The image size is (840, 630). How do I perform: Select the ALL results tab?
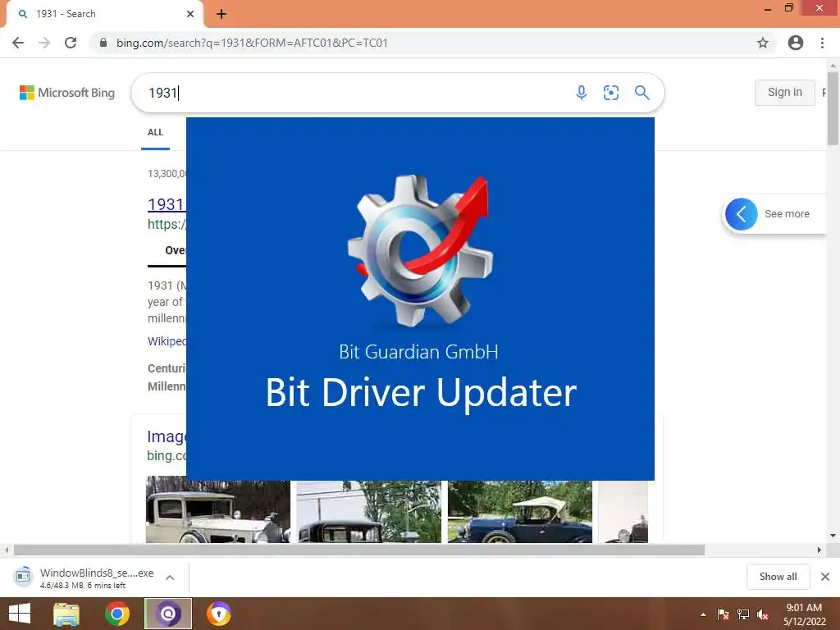tap(155, 132)
